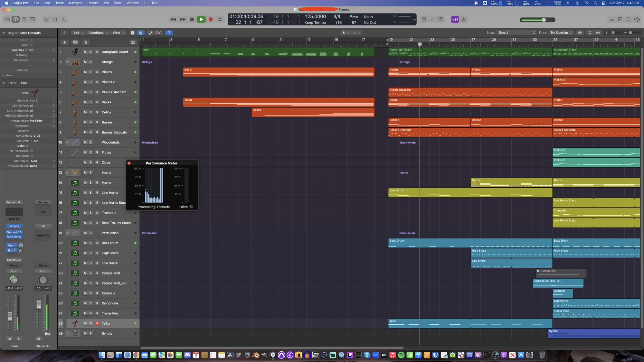
Task: Open the Navigate menu
Action: 76,3
